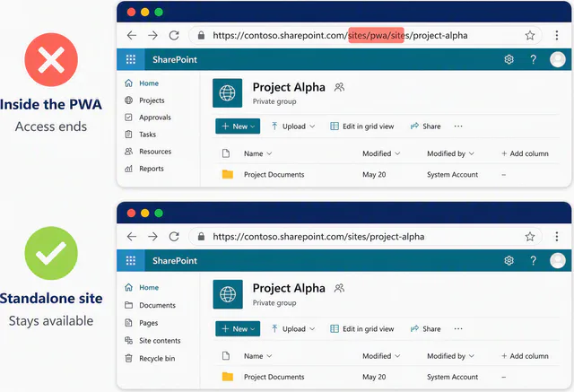Screen dimensions: 574x392
Task: Open profile avatar in standalone window
Action: click(558, 261)
